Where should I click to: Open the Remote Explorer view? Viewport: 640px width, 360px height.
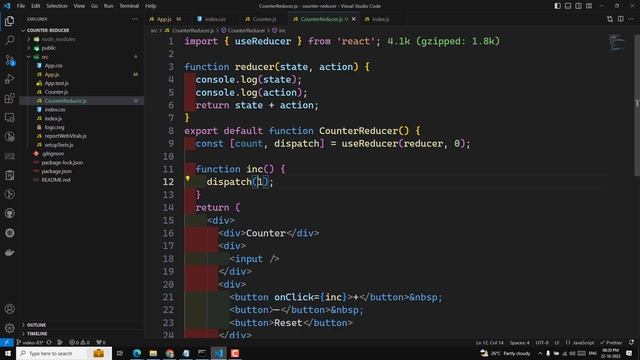pyautogui.click(x=9, y=118)
